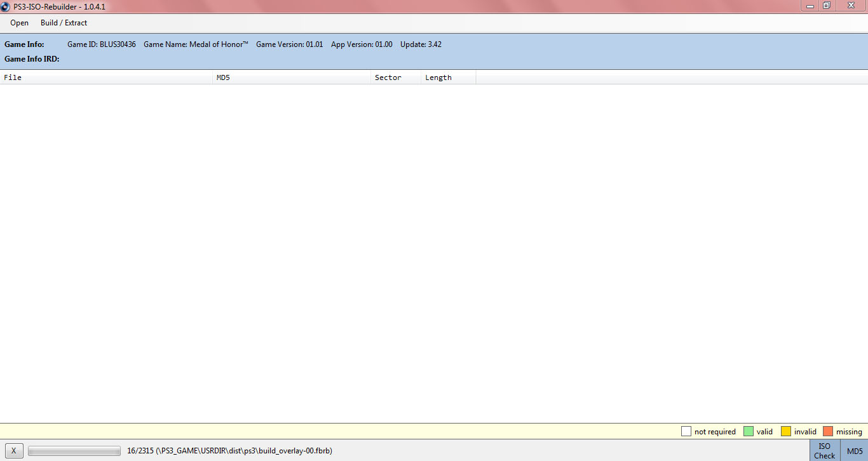Screen dimensions: 868x461
Task: Click the build_overlay-00.fbrb status path text
Action: coord(229,451)
